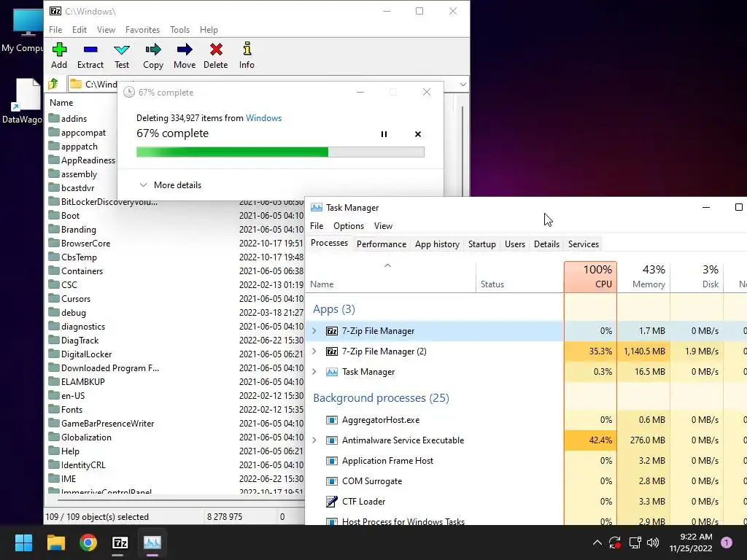Click the green deletion progress bar
Image resolution: width=747 pixels, height=560 pixels.
click(x=280, y=152)
